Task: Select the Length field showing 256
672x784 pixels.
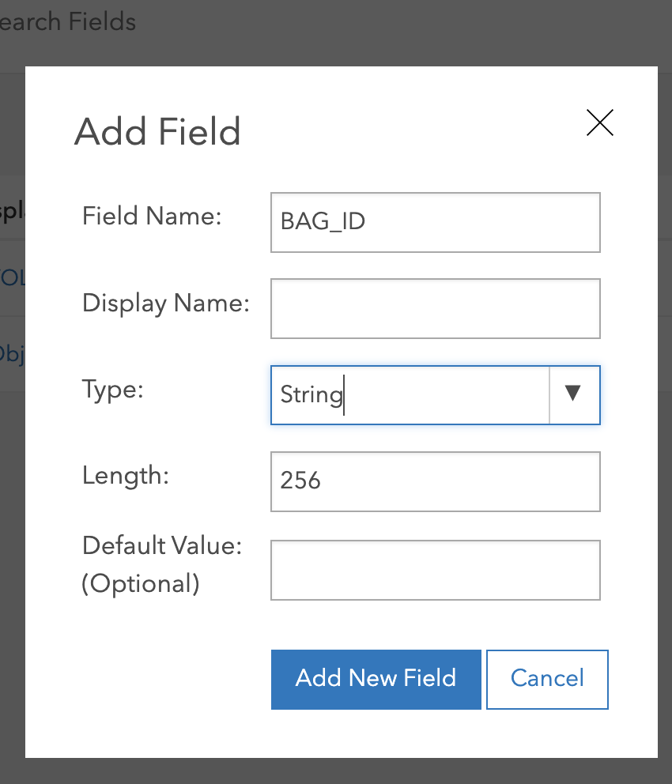Action: tap(435, 481)
